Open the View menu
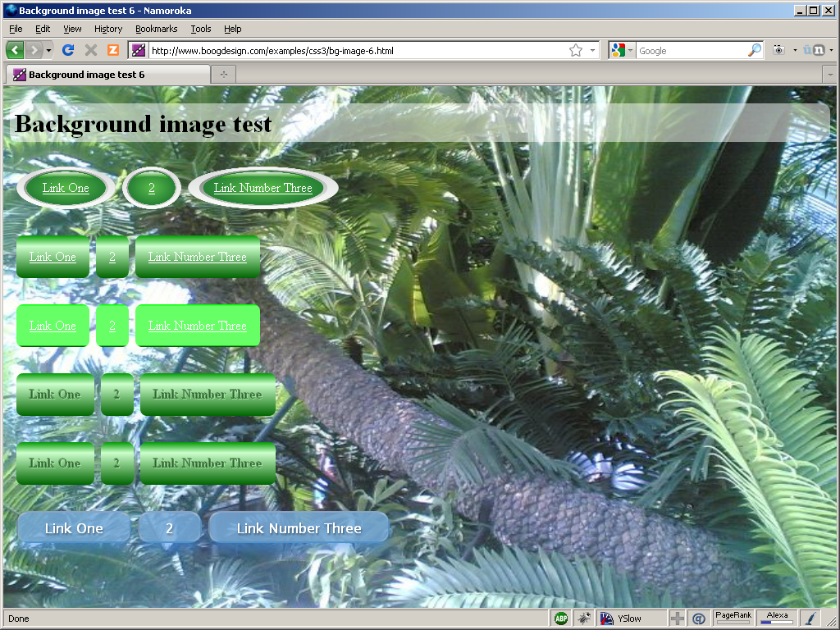840x630 pixels. 72,29
